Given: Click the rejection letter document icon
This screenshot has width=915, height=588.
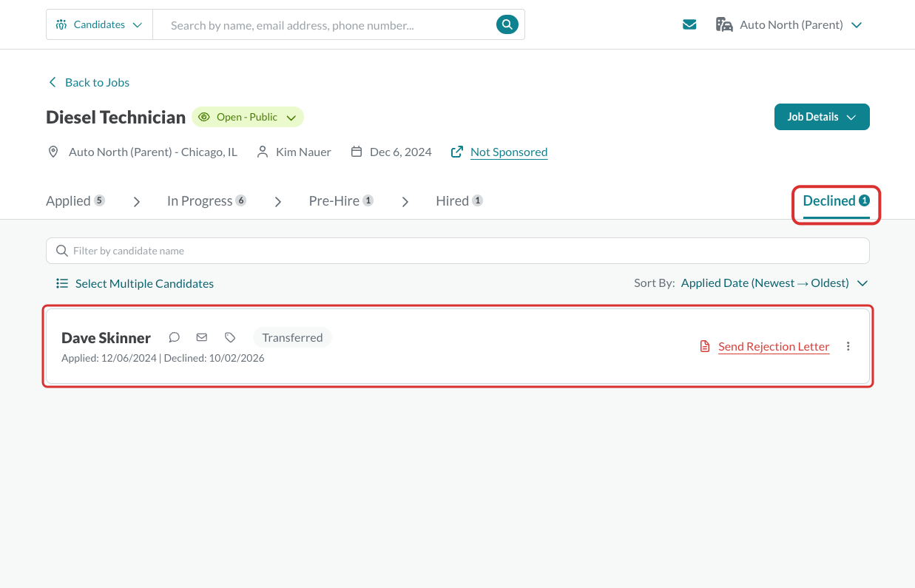Looking at the screenshot, I should pos(705,346).
